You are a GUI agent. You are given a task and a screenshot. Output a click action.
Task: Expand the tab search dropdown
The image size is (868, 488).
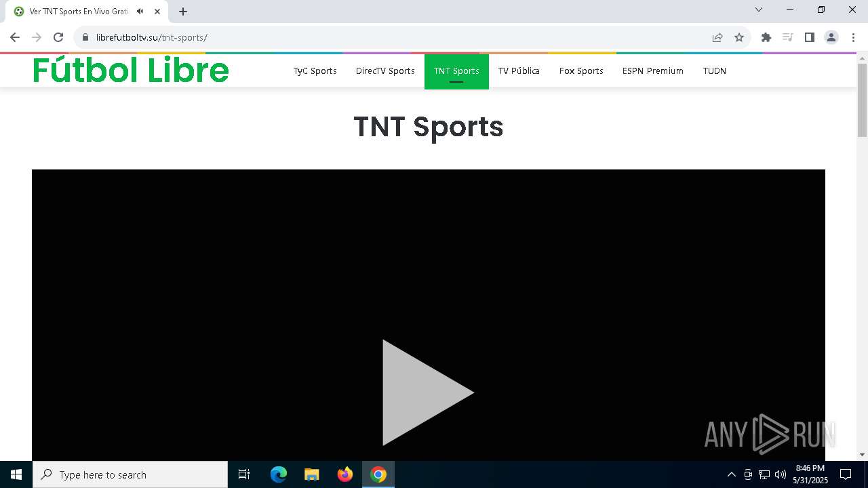(x=759, y=9)
